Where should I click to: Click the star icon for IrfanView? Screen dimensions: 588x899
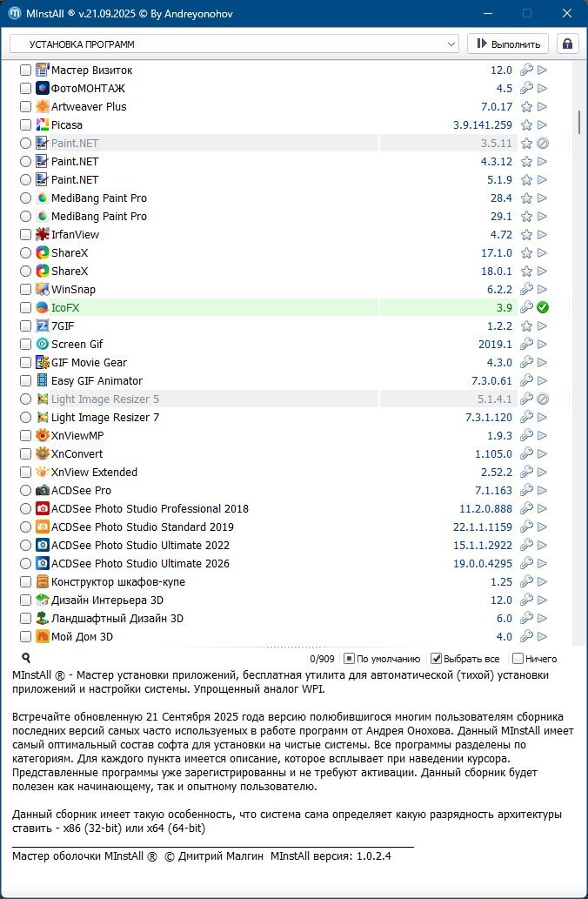tap(526, 235)
